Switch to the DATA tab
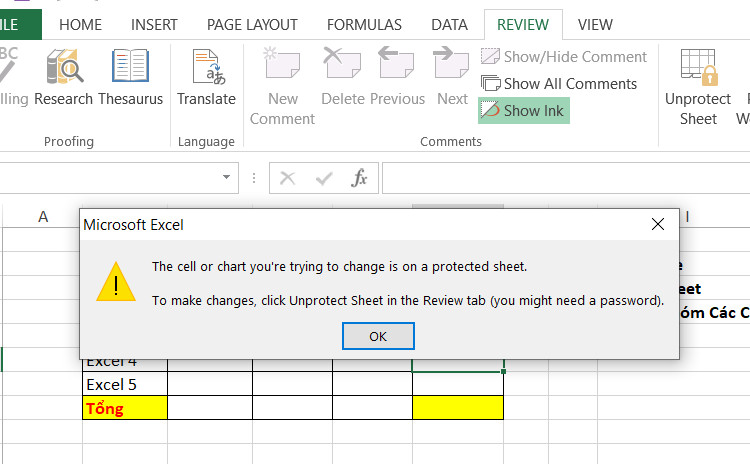Image resolution: width=750 pixels, height=464 pixels. [449, 24]
